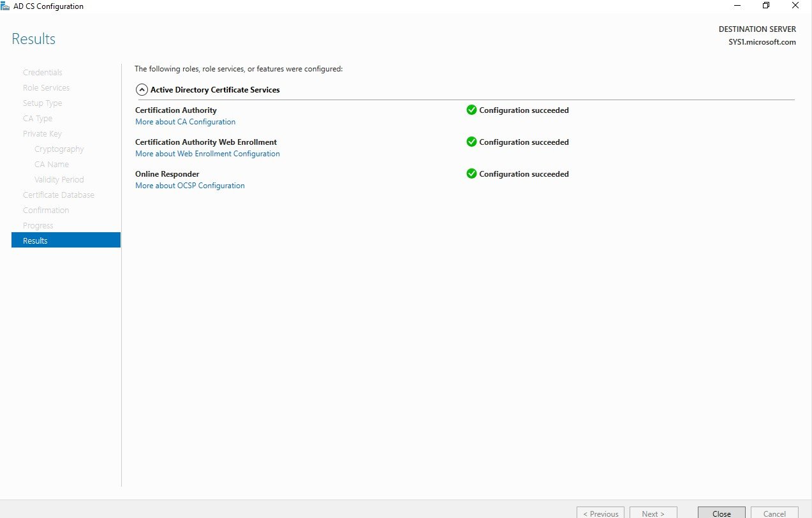Select Confirmation step in sidebar
The height and width of the screenshot is (518, 812).
(x=46, y=211)
